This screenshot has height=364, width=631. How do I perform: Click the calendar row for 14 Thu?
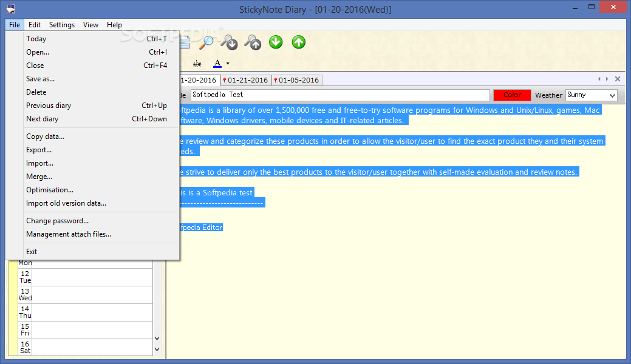click(x=85, y=312)
